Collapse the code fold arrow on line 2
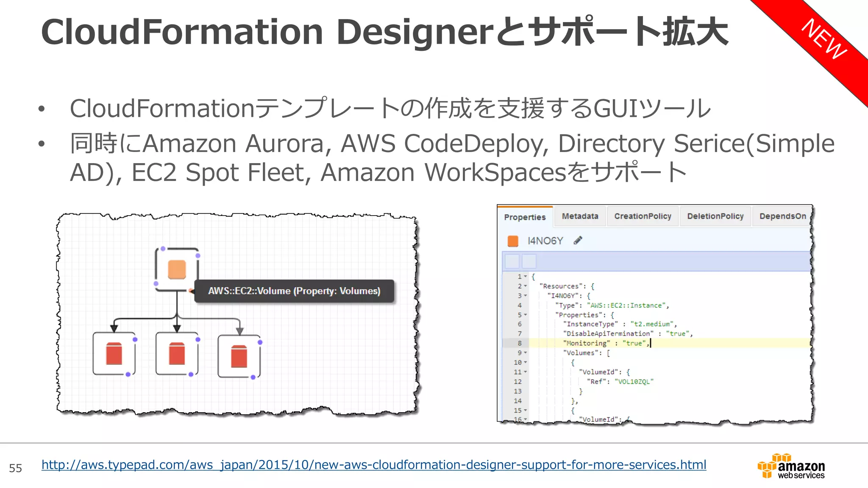868x488 pixels. tap(526, 286)
